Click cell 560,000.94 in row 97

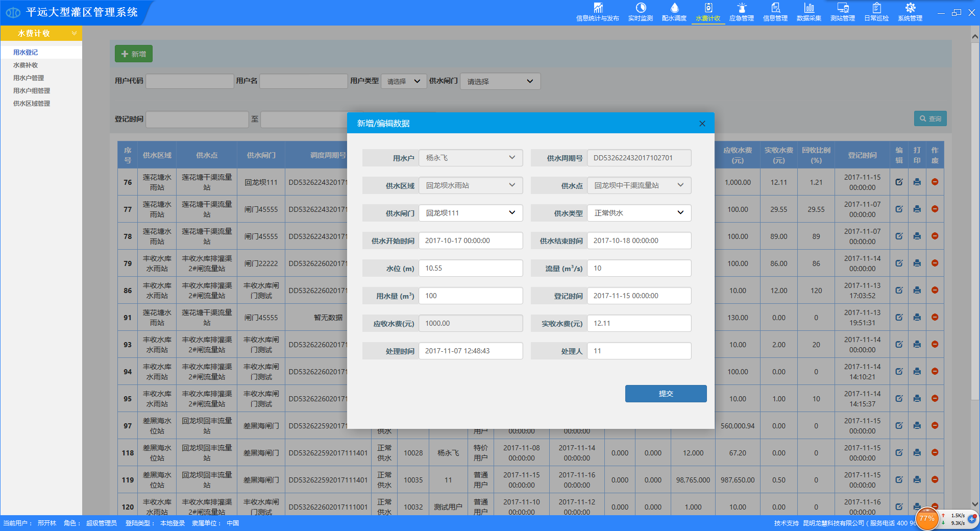click(738, 426)
